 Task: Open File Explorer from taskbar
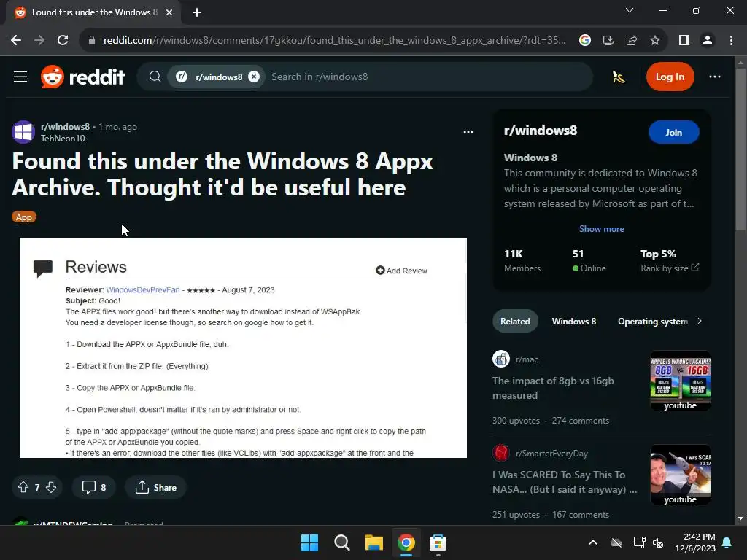pyautogui.click(x=374, y=542)
